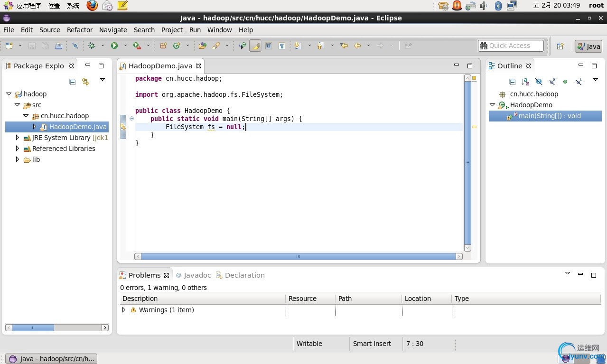Expand Warnings (1 item) row
Screen dimensions: 607x364
pos(124,310)
